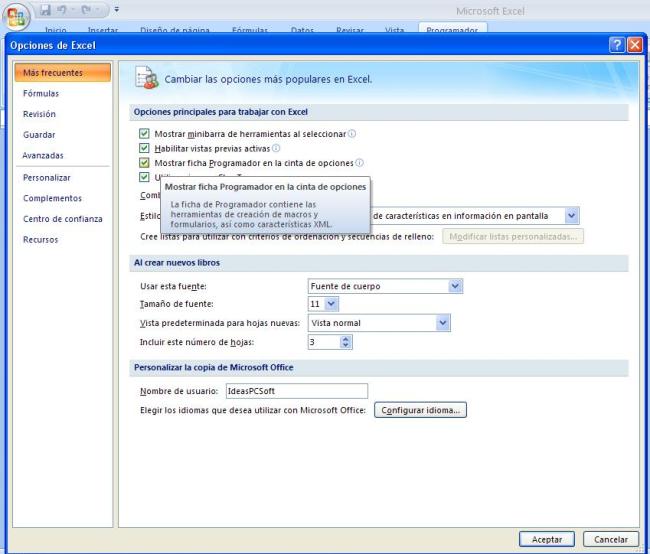Screen dimensions: 650x554
Task: Uncheck Habilitar vistas previas activas
Action: (145, 148)
